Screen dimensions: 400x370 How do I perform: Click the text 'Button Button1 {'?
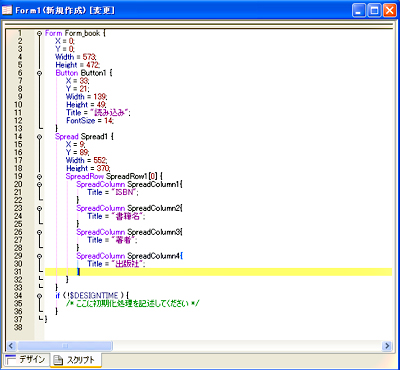84,73
